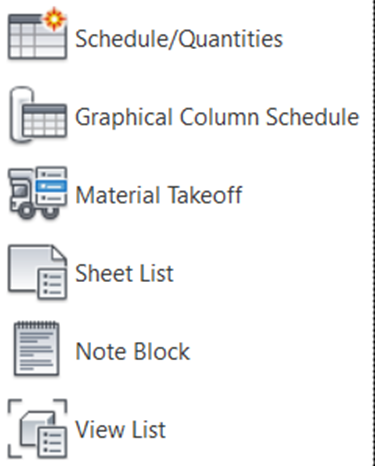Click the Schedule/Quantities table icon
This screenshot has width=375, height=466.
(37, 36)
